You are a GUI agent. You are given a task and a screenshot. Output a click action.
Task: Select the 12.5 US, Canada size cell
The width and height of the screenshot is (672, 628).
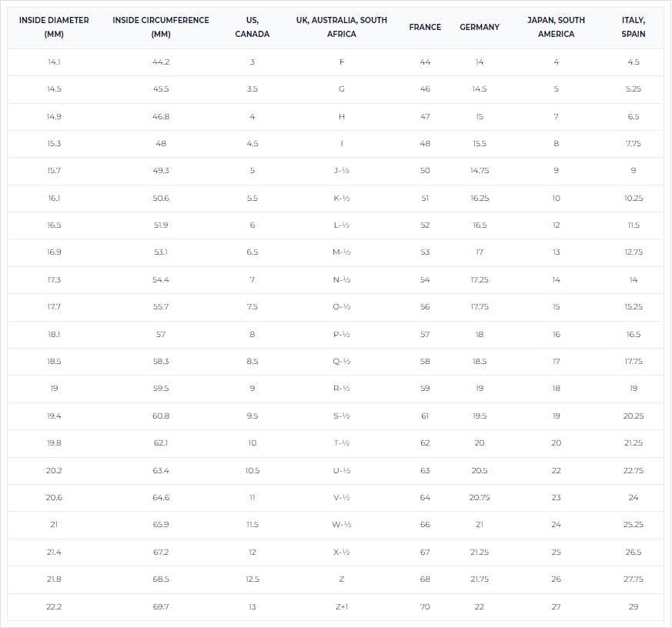252,580
